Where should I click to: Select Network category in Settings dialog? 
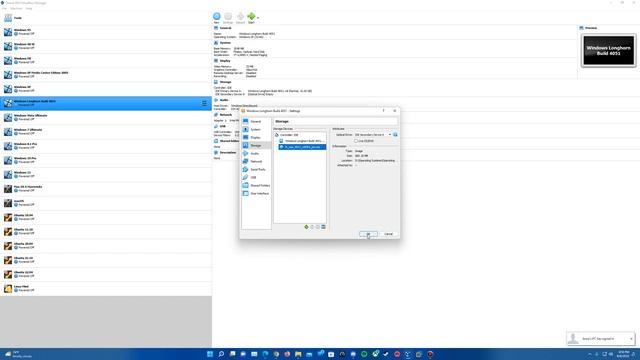256,161
